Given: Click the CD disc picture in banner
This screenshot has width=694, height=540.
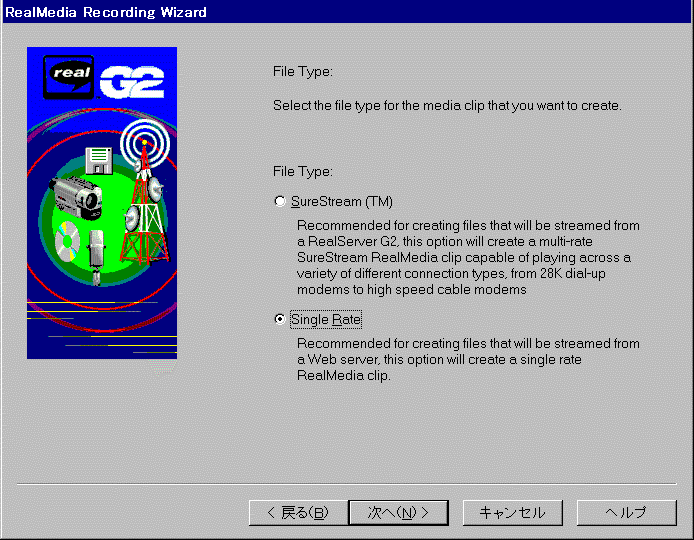Looking at the screenshot, I should point(67,241).
